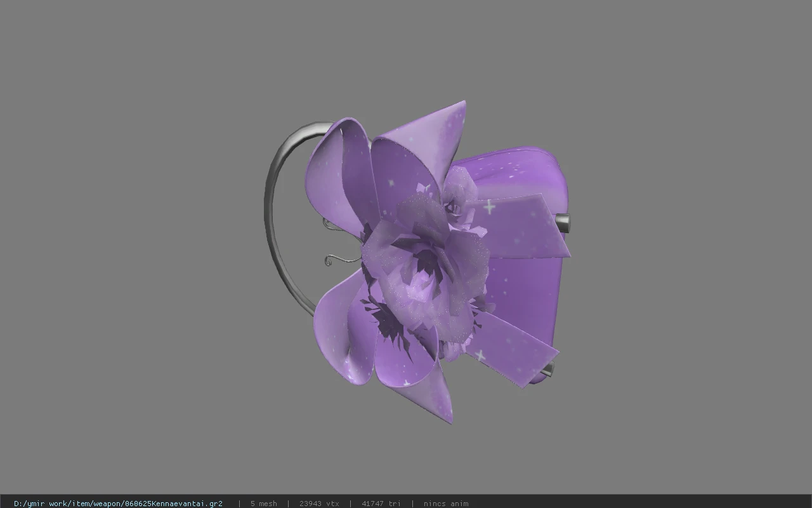
Task: Click the purple flower bag 3D model
Action: coord(417,262)
